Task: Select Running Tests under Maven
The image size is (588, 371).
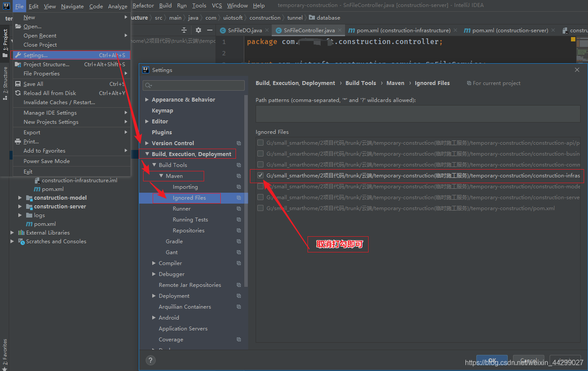Action: 190,219
